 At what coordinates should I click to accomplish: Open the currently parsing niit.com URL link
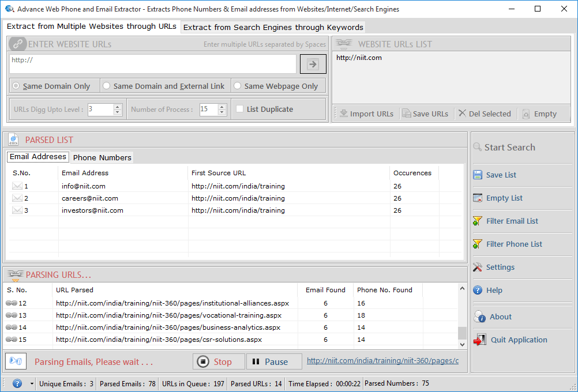pos(382,361)
